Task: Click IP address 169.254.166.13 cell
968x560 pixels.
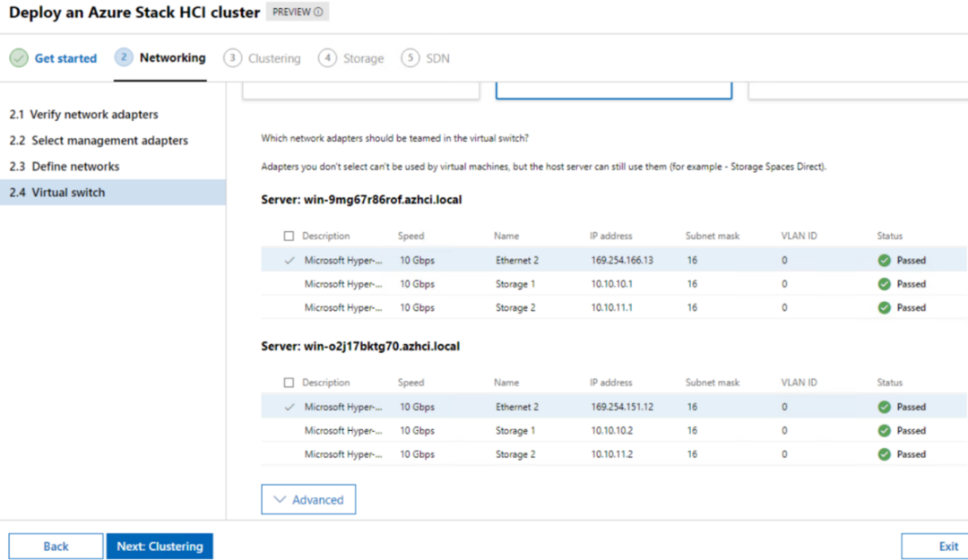Action: [x=622, y=261]
